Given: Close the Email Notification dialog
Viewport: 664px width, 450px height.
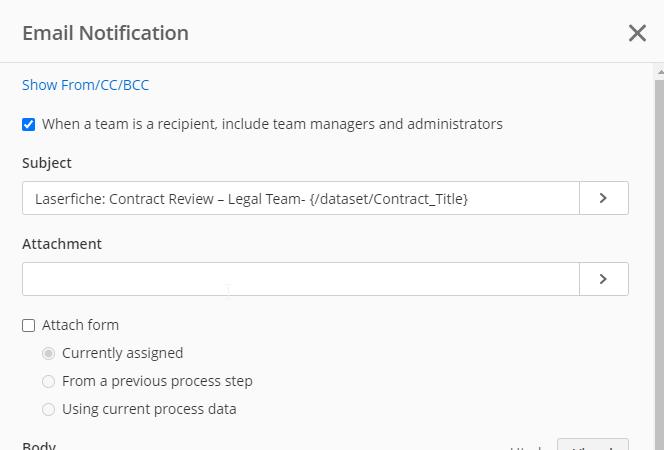Looking at the screenshot, I should tap(637, 33).
